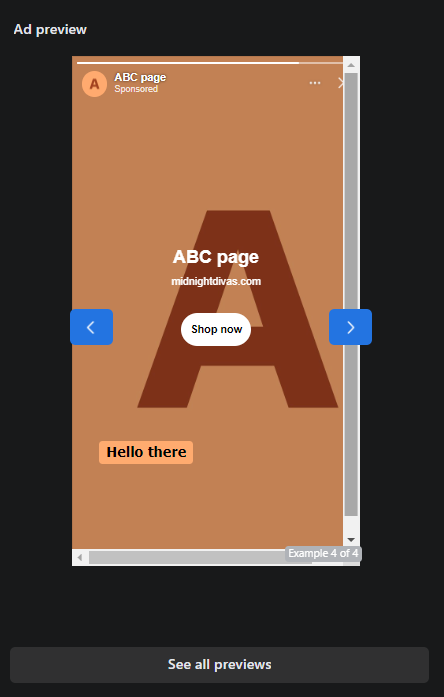This screenshot has height=697, width=444.
Task: Click the horizontal scrollbar thumb
Action: (x=200, y=557)
